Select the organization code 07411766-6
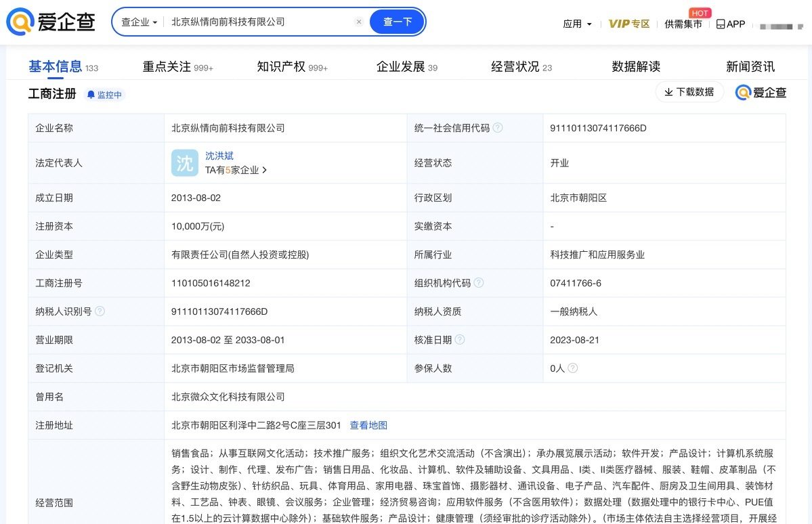812x524 pixels. [x=576, y=283]
